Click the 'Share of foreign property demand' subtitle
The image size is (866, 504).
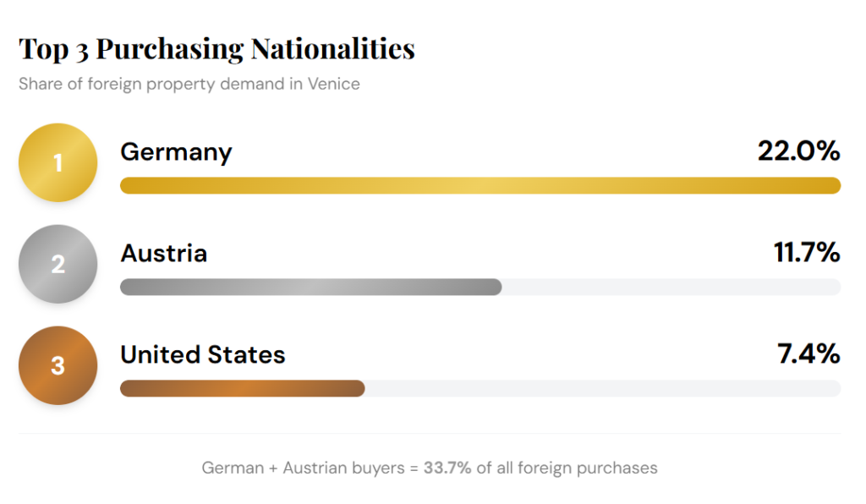tap(189, 85)
